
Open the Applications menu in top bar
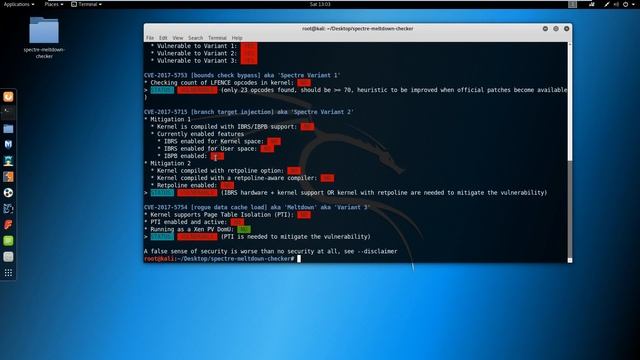coord(19,4)
